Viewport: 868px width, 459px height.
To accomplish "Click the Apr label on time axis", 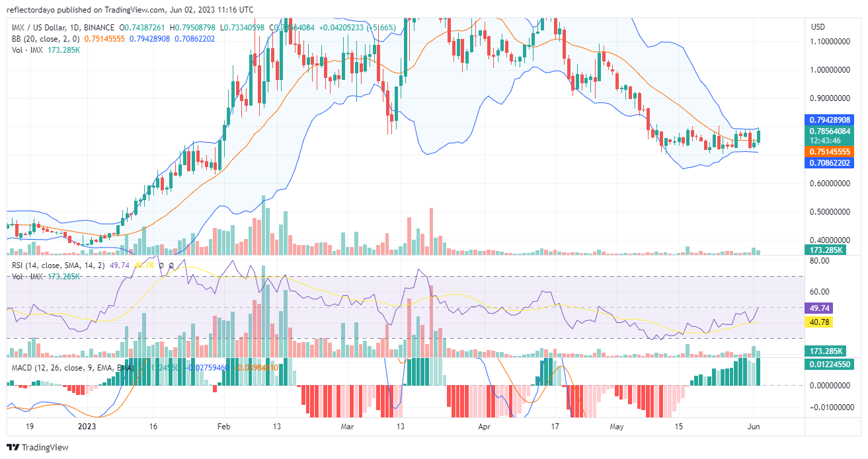I will [485, 426].
